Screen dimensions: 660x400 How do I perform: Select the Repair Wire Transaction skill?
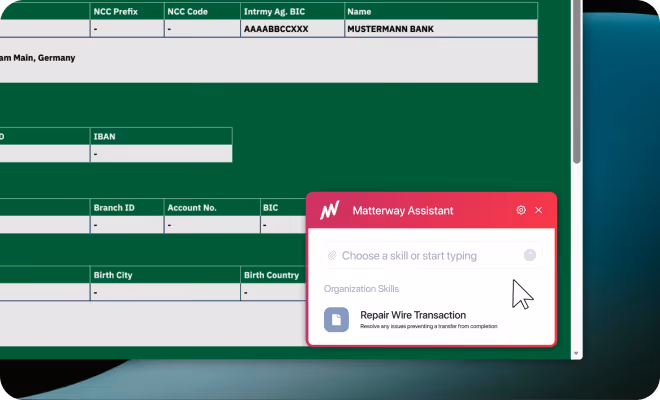pos(431,320)
